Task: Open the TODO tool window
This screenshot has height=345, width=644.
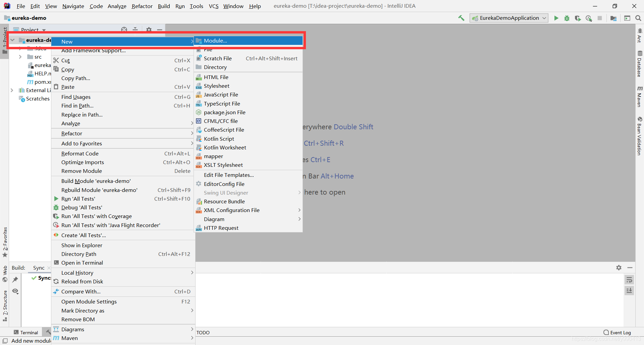Action: tap(203, 332)
